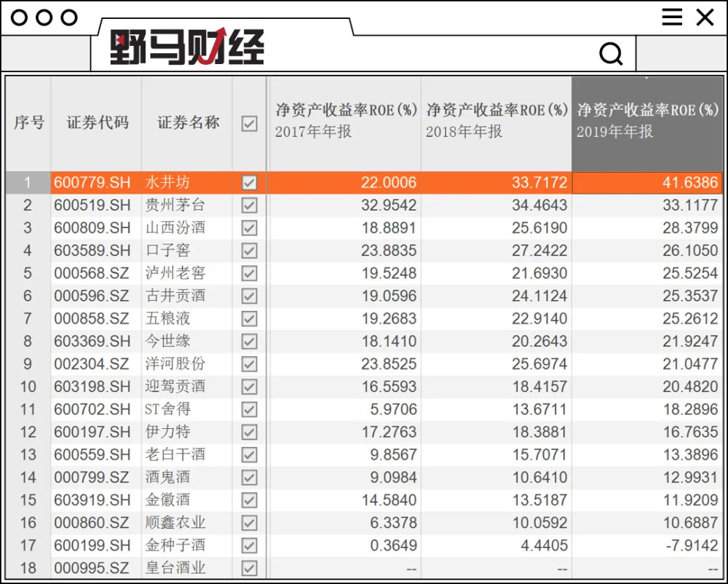Select stock code 600519.SH
Image resolution: width=728 pixels, height=584 pixels.
click(92, 205)
